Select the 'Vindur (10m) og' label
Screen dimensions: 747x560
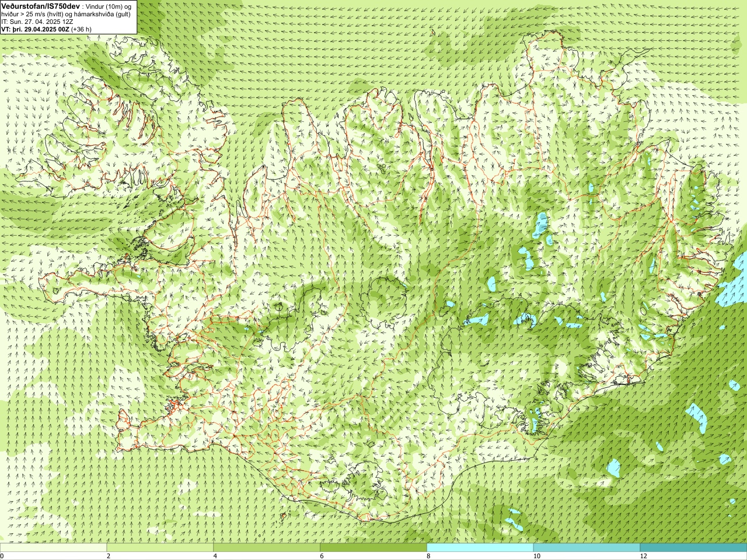click(x=109, y=6)
